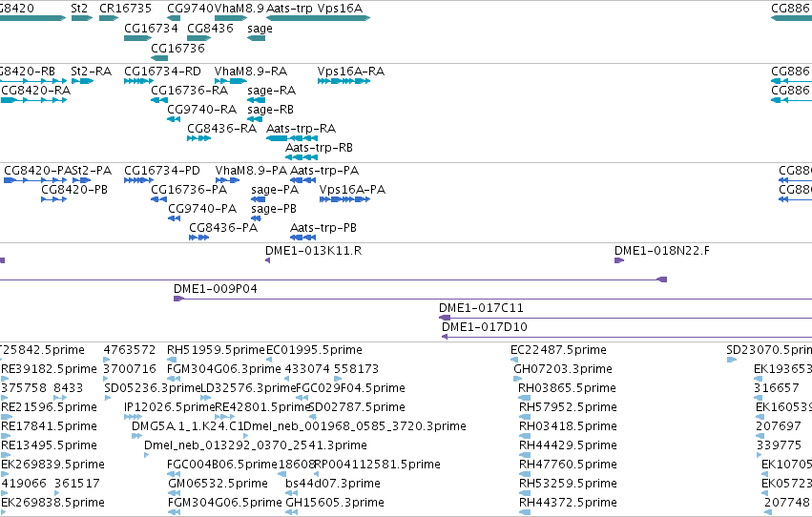Select the RH03418.5prime EST label
Viewport: 812px width, 517px height.
(568, 426)
